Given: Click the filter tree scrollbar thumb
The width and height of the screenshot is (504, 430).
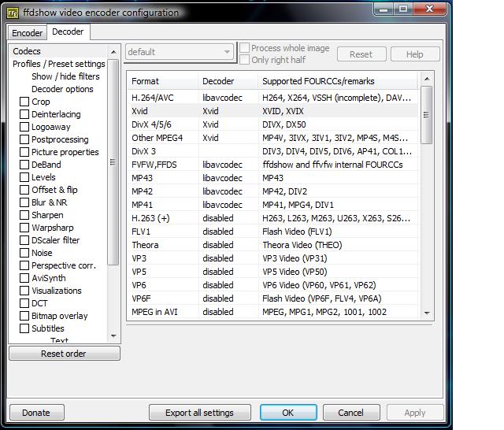Looking at the screenshot, I should [x=113, y=162].
